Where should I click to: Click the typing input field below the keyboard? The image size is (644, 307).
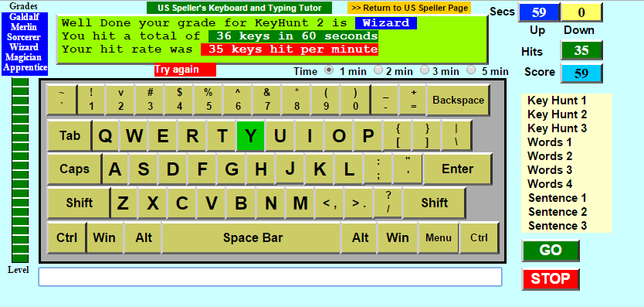click(270, 277)
